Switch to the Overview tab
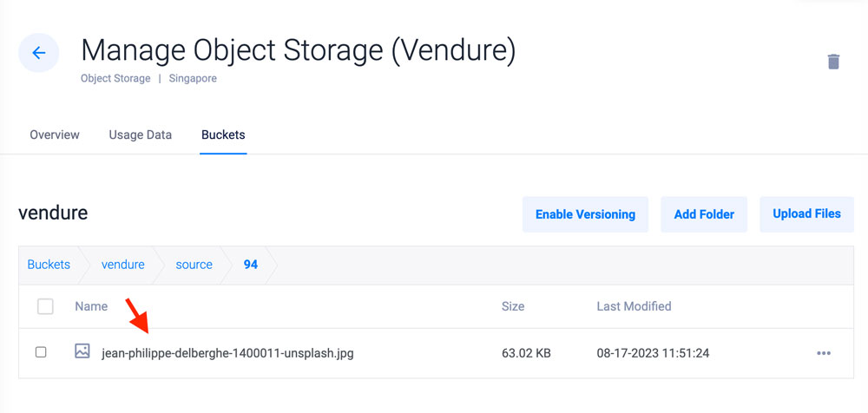This screenshot has height=413, width=868. 55,135
